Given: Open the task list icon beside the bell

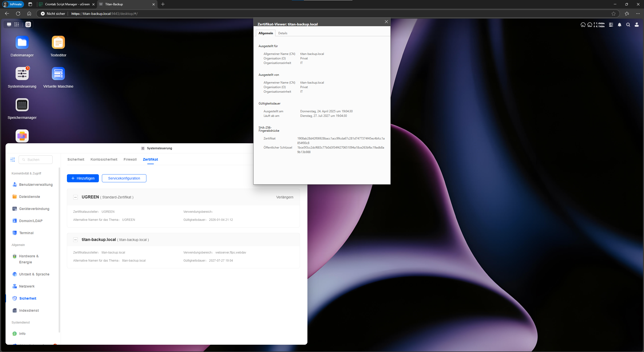Looking at the screenshot, I should [x=611, y=25].
